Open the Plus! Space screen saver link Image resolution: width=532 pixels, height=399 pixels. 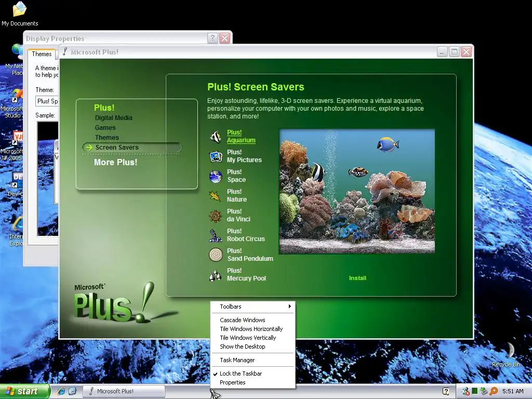(236, 176)
